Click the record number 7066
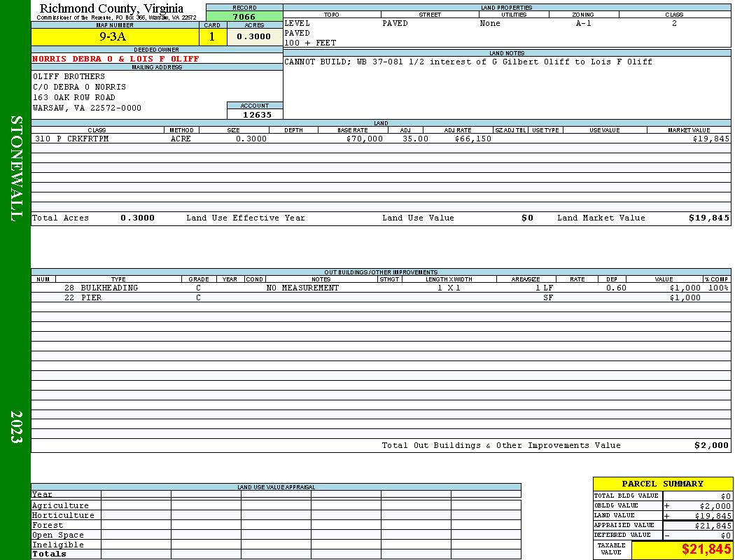This screenshot has width=735, height=560. click(244, 16)
